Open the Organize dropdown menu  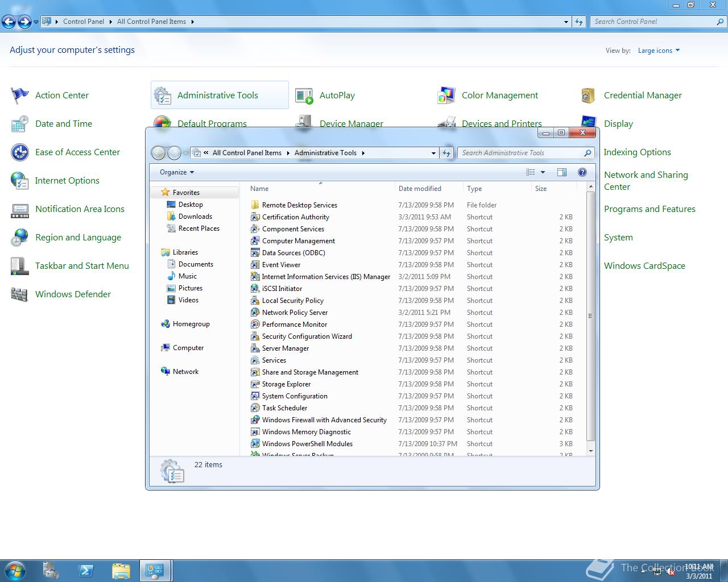tap(177, 172)
